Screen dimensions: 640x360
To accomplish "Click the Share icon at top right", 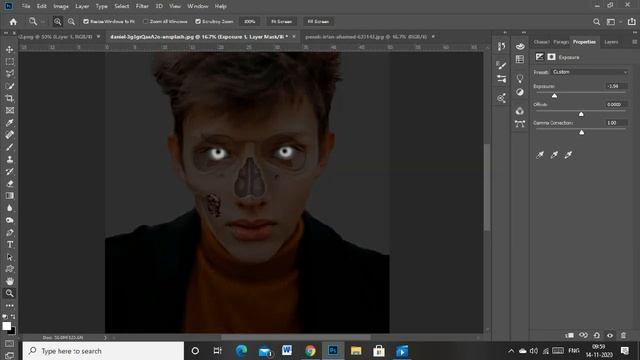I will pos(631,22).
